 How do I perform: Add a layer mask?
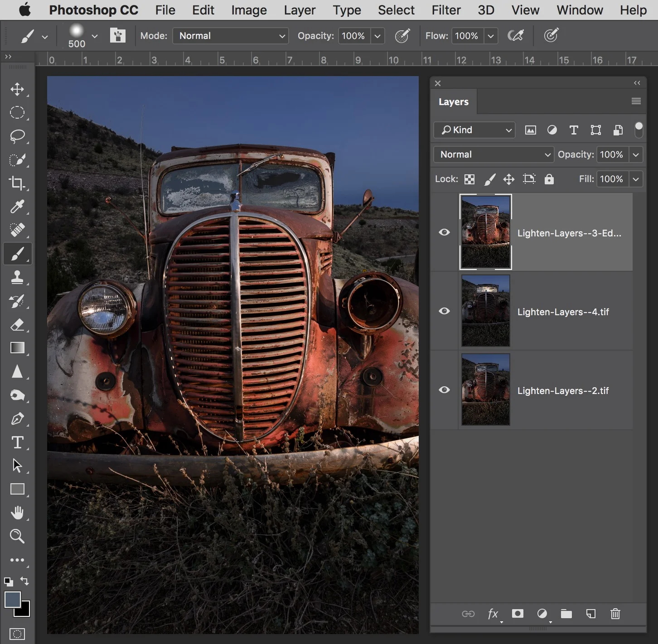point(518,614)
